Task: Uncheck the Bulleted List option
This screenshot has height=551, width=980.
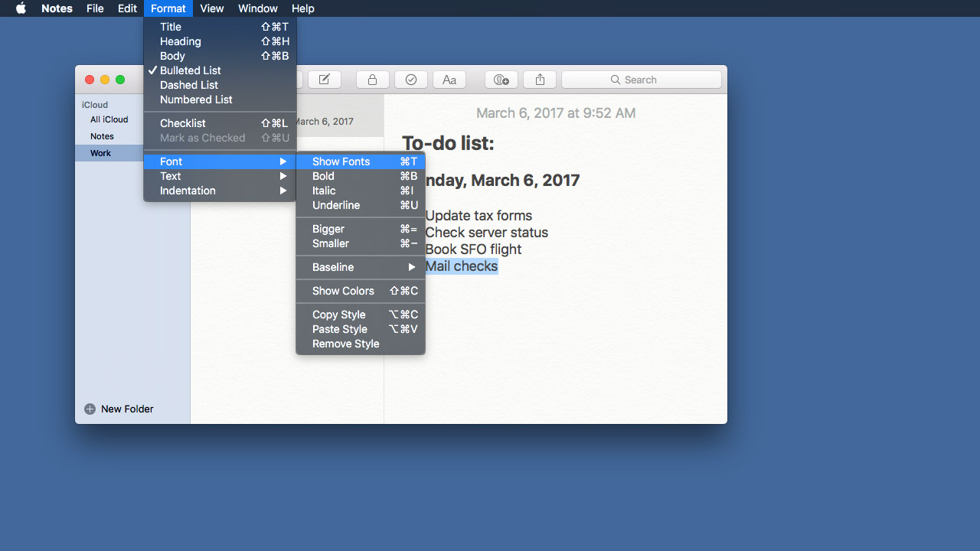Action: coord(220,70)
